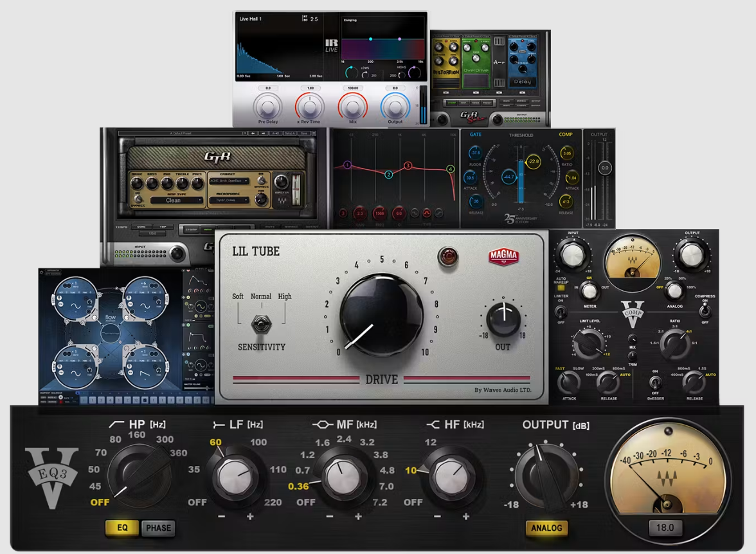Select EQ band node 2 (cyan)
The height and width of the screenshot is (554, 756).
388,175
